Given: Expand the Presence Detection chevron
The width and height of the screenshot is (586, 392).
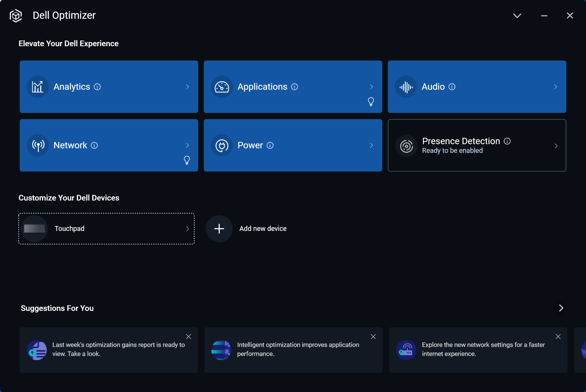Looking at the screenshot, I should coord(556,146).
